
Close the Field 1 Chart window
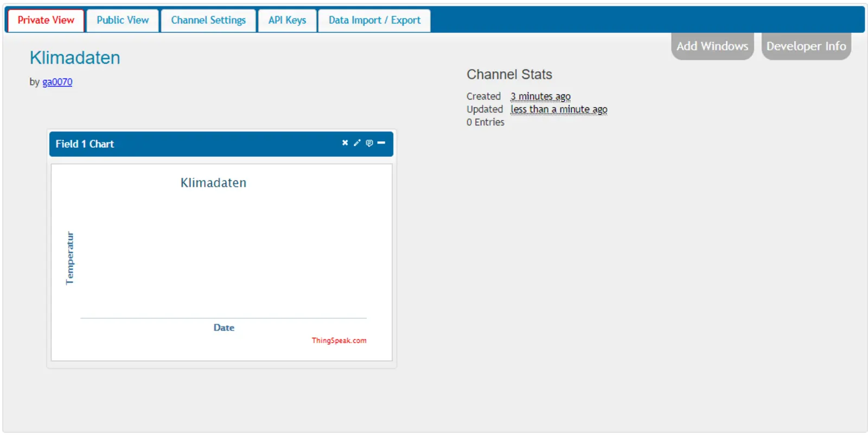[x=344, y=143]
